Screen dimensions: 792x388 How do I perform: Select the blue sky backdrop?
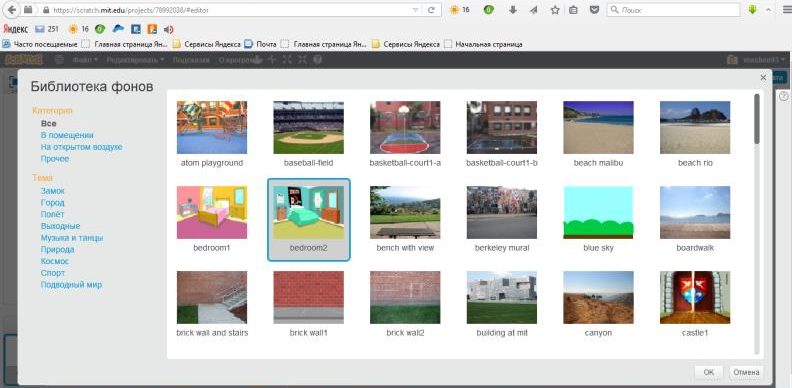(598, 219)
